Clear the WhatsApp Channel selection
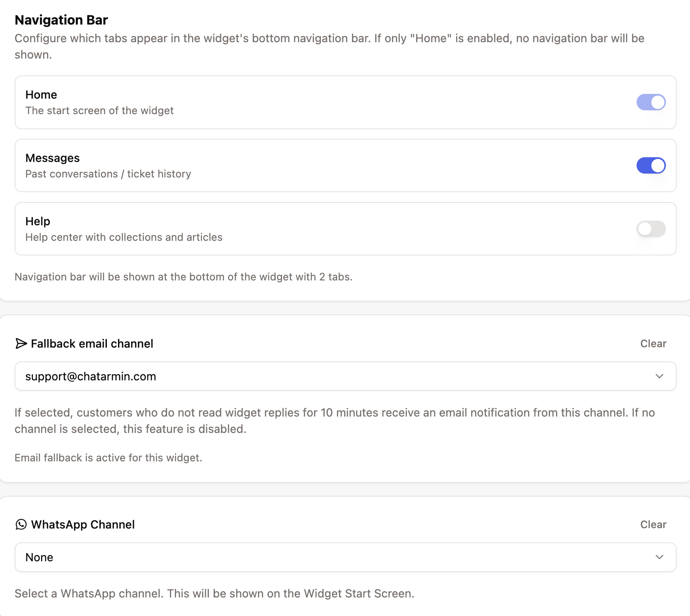This screenshot has width=690, height=616. (x=653, y=524)
